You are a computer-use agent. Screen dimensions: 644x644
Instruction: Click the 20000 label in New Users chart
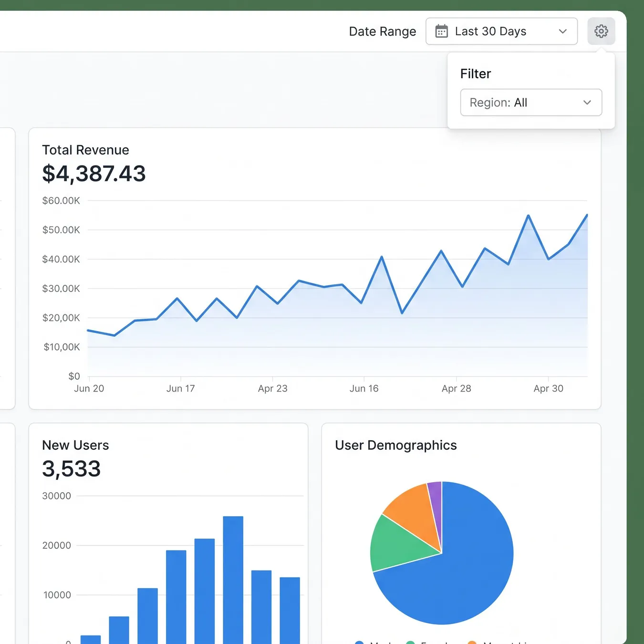point(57,545)
